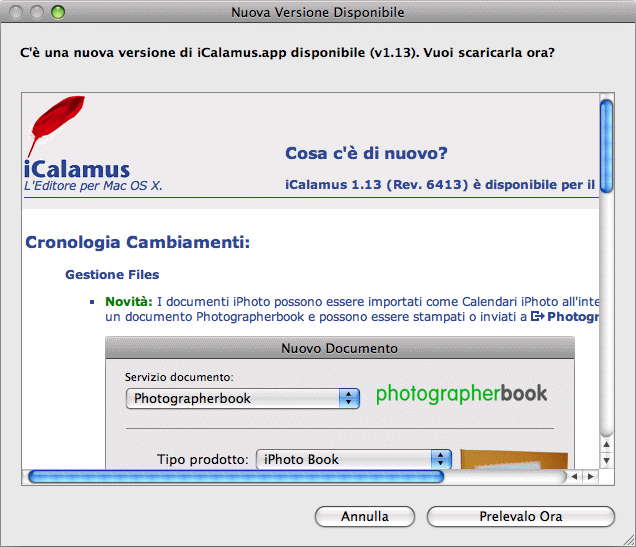636x547 pixels.
Task: Click the photographerbook green logo image
Action: coord(462,393)
